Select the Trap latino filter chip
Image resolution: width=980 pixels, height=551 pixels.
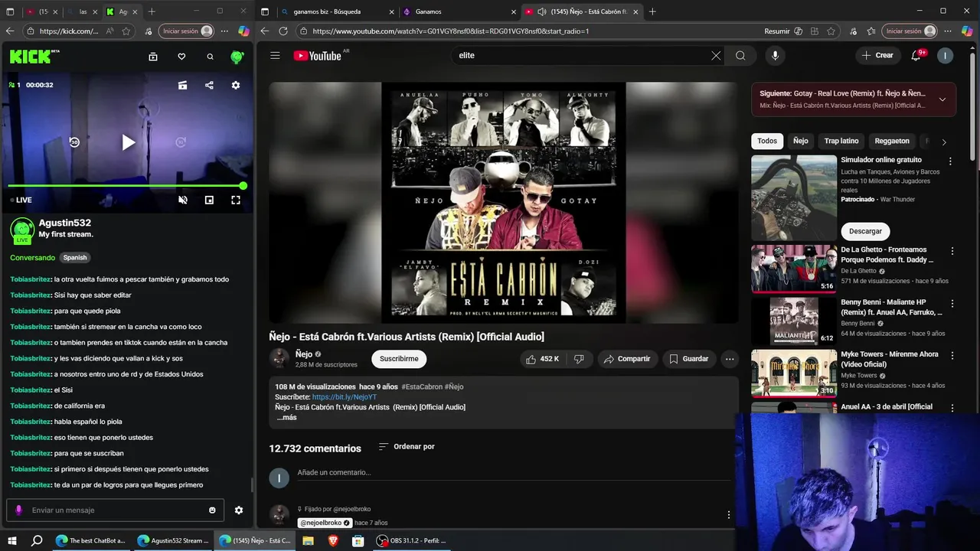pos(841,141)
